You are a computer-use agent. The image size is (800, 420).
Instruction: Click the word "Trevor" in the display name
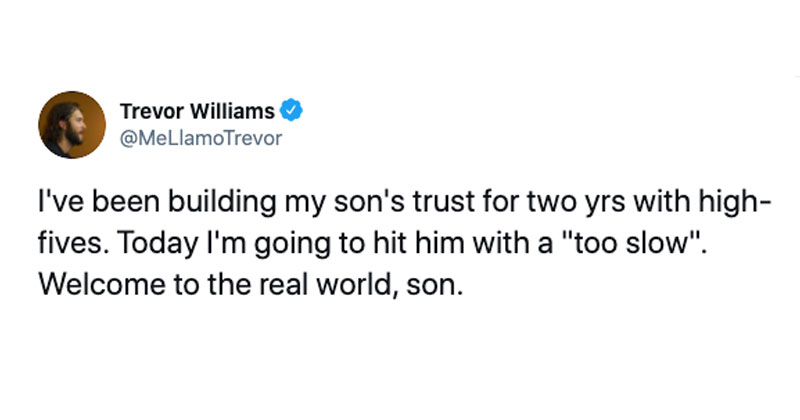click(x=153, y=111)
